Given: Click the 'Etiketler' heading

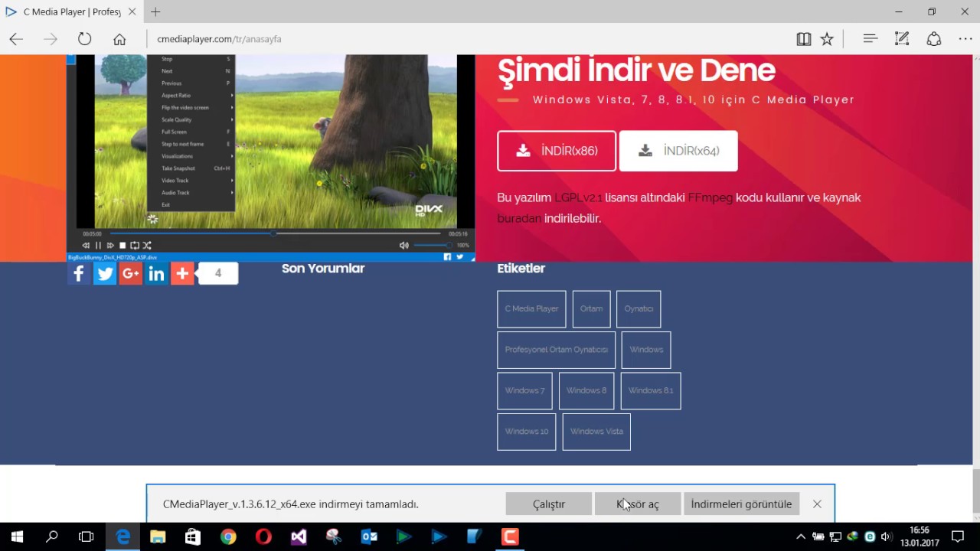Looking at the screenshot, I should pyautogui.click(x=521, y=269).
